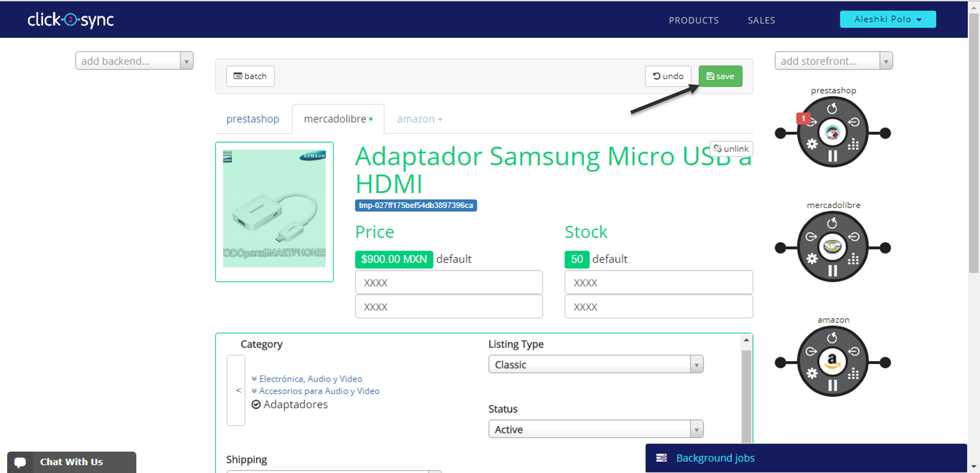Click the green save button
This screenshot has height=473, width=980.
click(720, 76)
